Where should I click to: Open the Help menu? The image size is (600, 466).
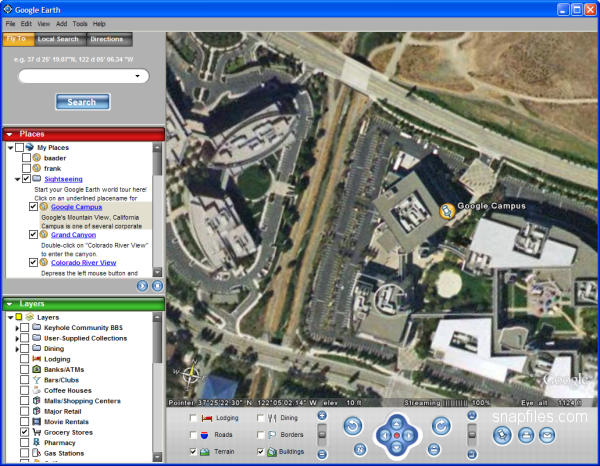click(99, 24)
